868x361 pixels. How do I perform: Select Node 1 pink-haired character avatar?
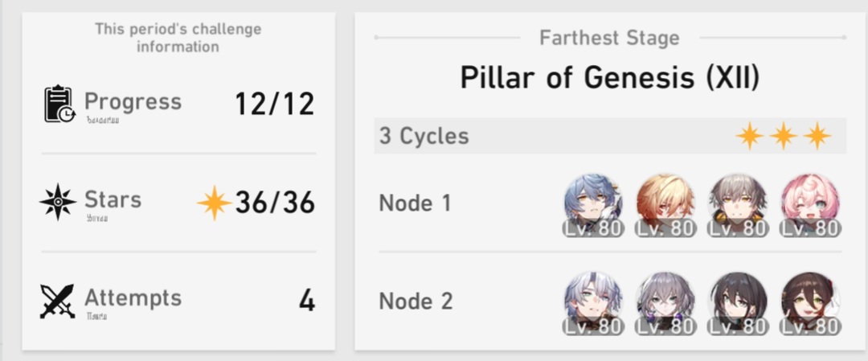(x=810, y=205)
